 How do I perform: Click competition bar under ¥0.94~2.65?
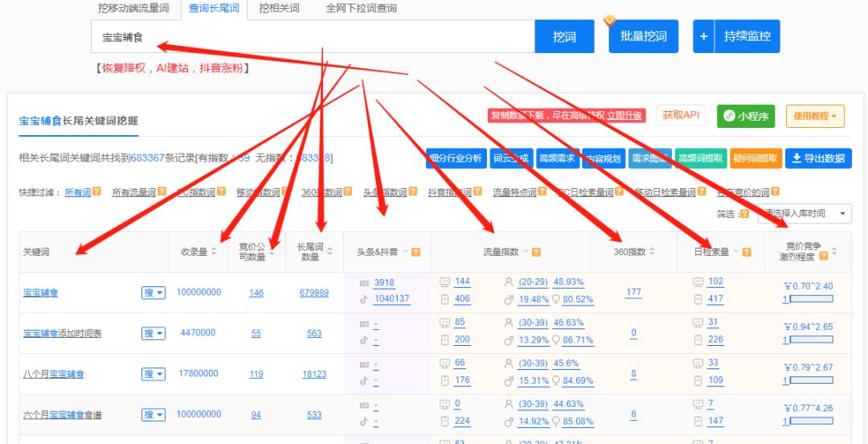click(811, 339)
